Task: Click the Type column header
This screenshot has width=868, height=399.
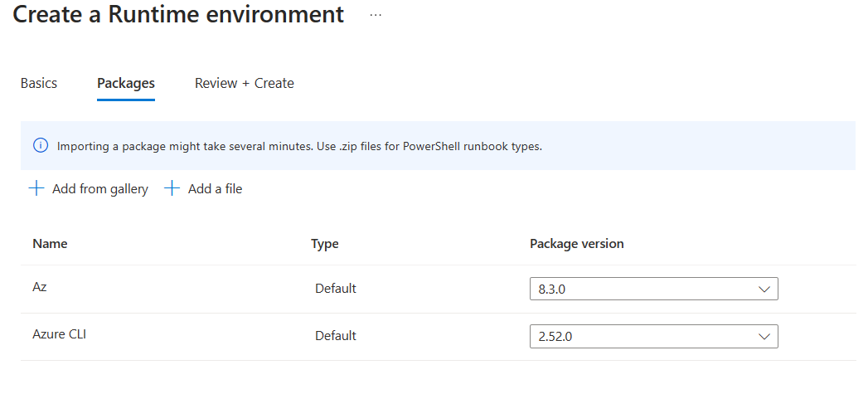Action: point(325,244)
